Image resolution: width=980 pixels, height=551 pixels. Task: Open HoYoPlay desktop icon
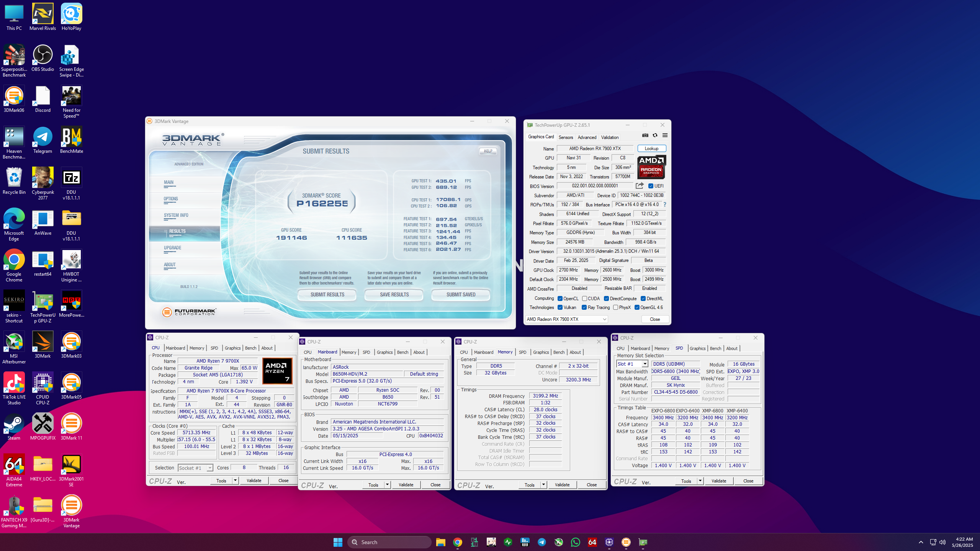tap(71, 17)
